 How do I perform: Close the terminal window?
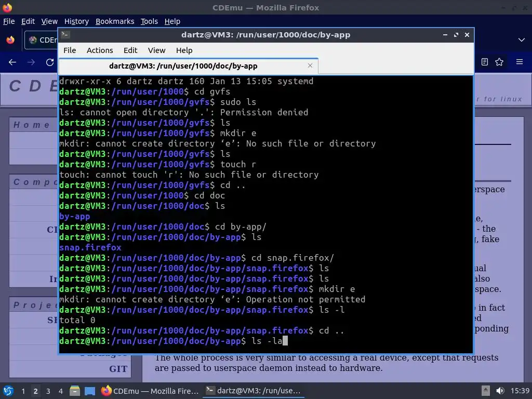click(467, 35)
